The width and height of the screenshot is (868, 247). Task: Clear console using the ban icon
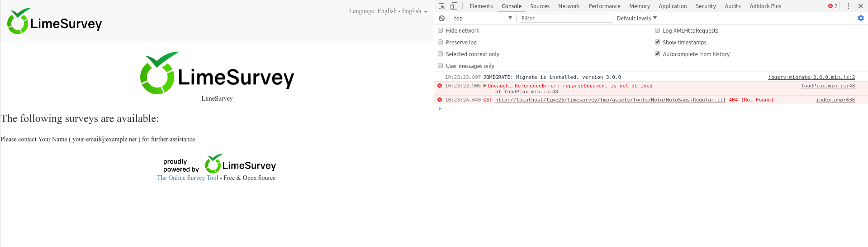pyautogui.click(x=442, y=19)
